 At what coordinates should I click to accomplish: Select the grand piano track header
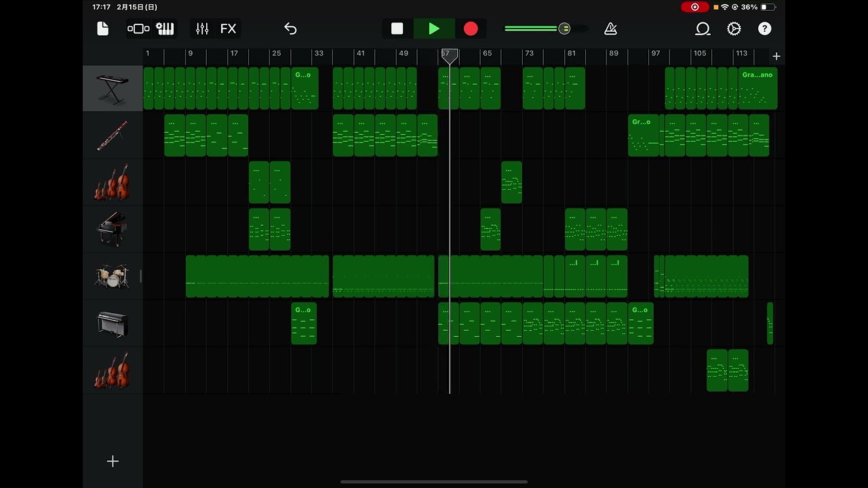click(113, 230)
